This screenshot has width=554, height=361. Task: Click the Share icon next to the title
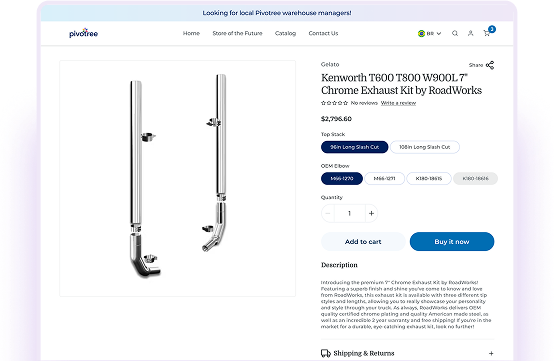tap(490, 65)
